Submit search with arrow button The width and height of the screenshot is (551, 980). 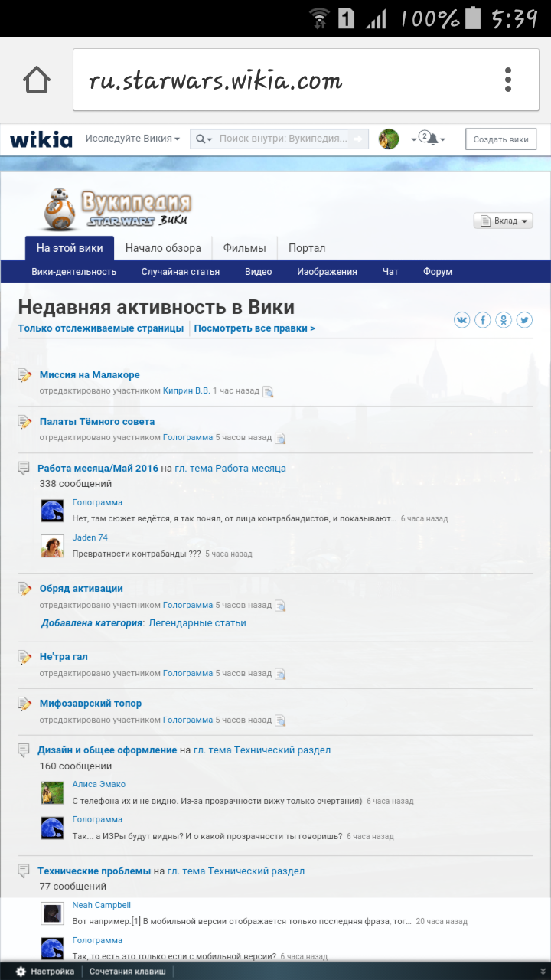click(x=358, y=139)
